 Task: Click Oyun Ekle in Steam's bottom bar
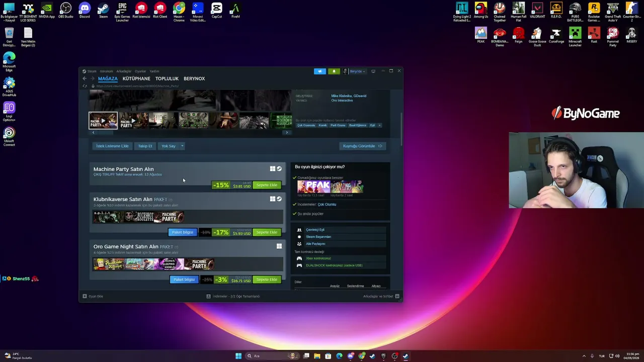click(93, 296)
